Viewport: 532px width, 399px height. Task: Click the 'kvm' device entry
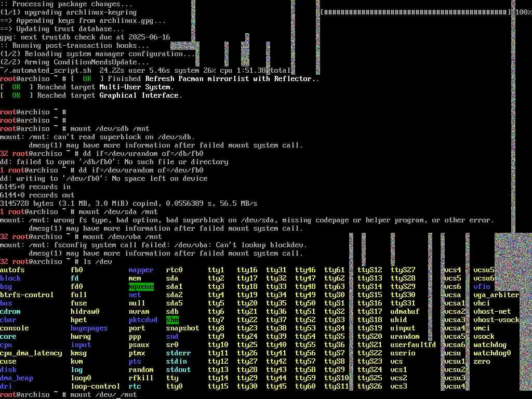[77, 362]
